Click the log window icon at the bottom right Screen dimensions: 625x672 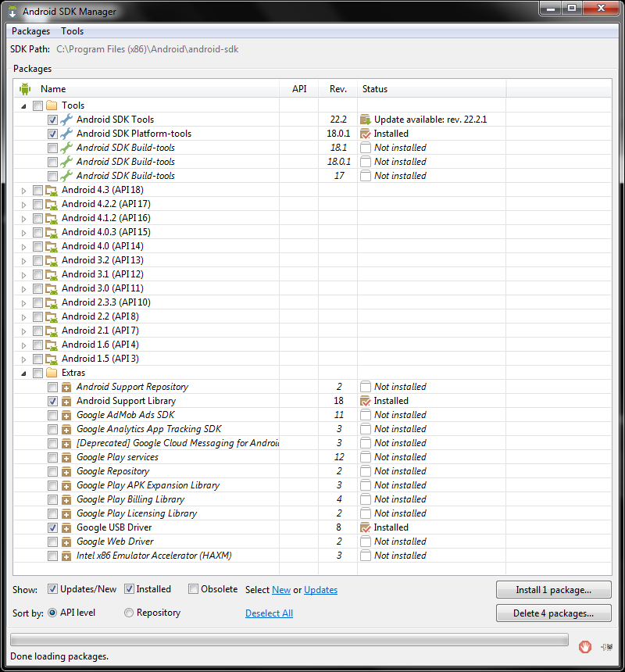pos(606,647)
